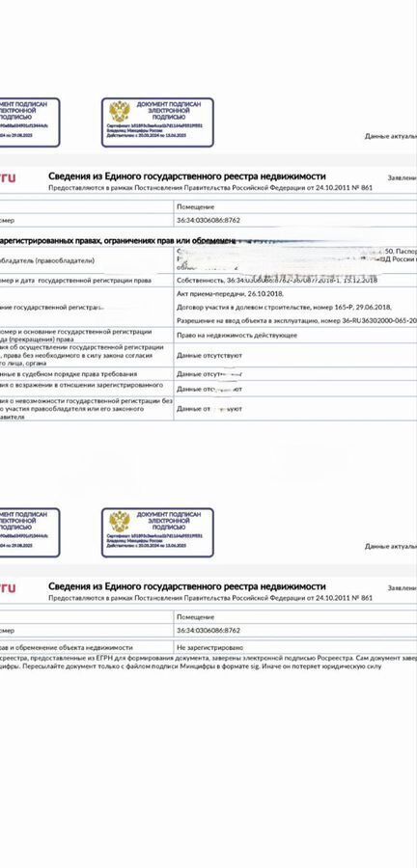Click the heading about registered rights, restrictions and encumbrances
Image resolution: width=417 pixels, height=868 pixels.
coord(118,241)
